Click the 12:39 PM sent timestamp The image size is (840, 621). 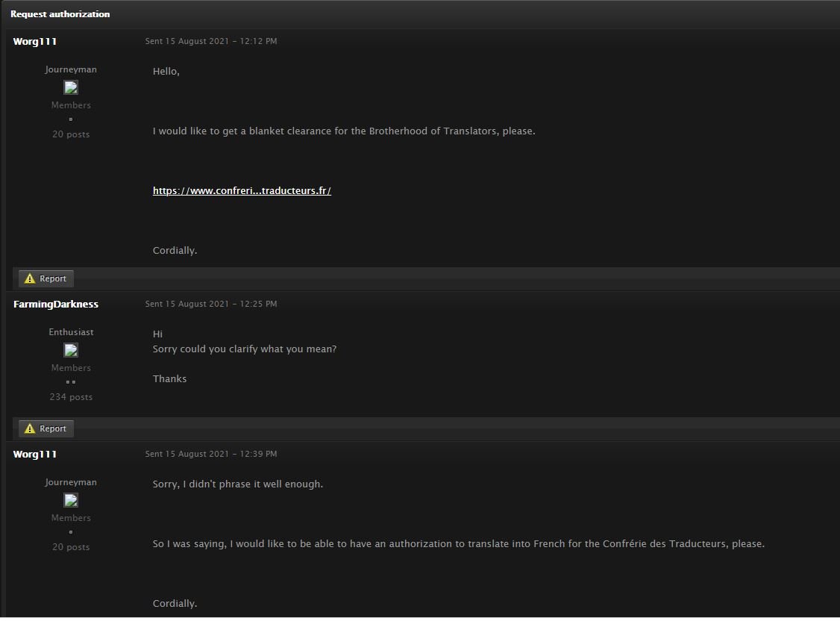211,455
